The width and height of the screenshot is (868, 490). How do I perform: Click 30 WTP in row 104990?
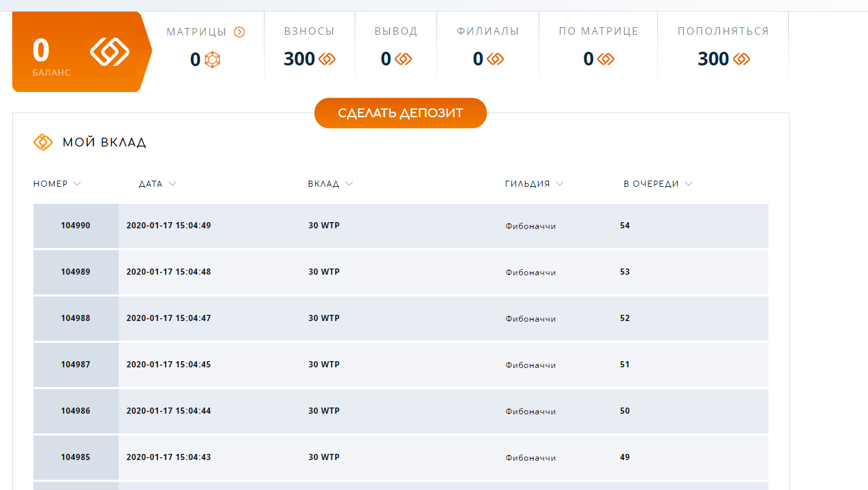coord(324,226)
